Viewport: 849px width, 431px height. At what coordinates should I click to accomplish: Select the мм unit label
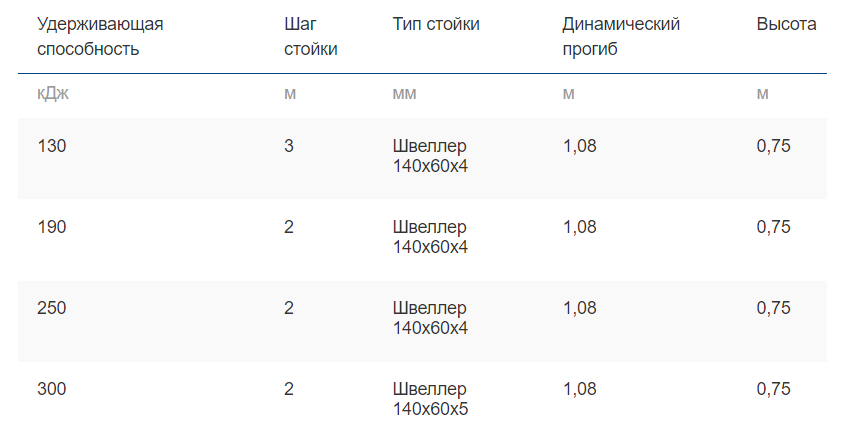(404, 94)
